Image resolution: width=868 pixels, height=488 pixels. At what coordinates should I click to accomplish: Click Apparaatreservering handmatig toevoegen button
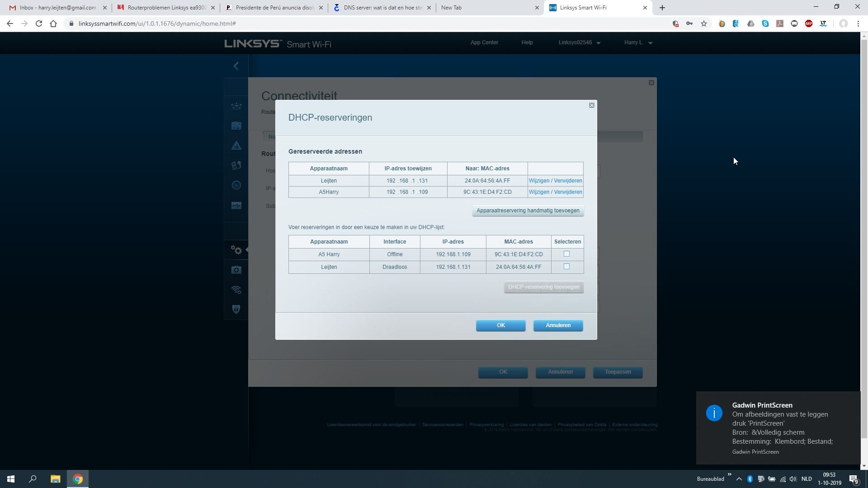click(x=528, y=211)
